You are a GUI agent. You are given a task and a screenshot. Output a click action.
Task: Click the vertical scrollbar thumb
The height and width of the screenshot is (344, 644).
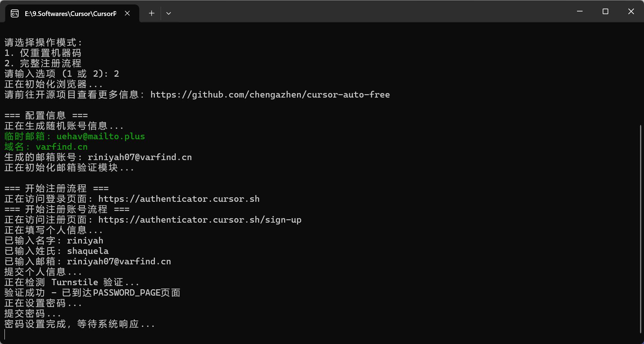[x=641, y=229]
